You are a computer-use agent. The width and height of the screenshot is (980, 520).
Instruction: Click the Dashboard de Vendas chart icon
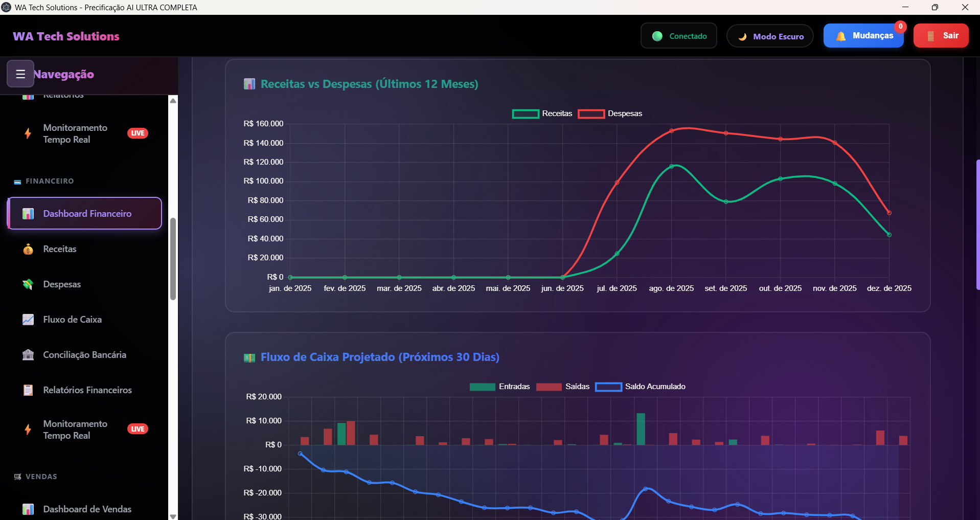(28, 509)
